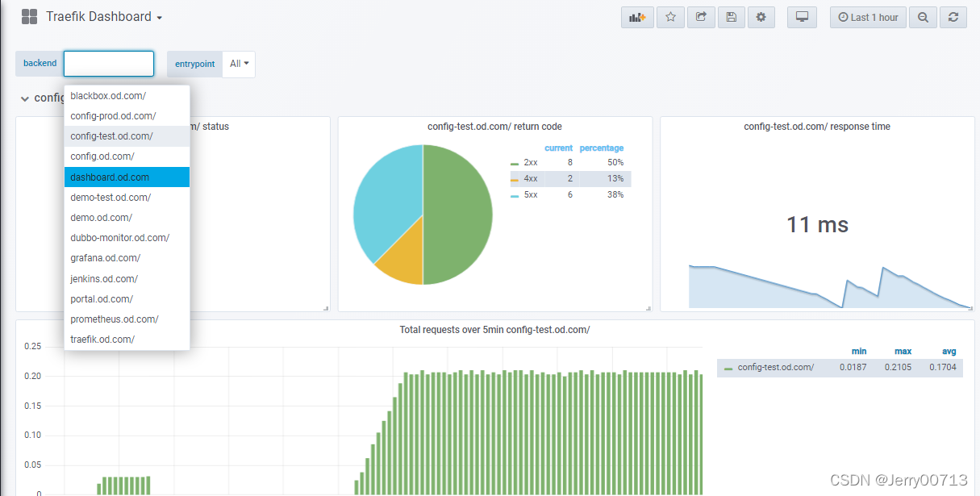Sort requests legend by min

(x=859, y=352)
